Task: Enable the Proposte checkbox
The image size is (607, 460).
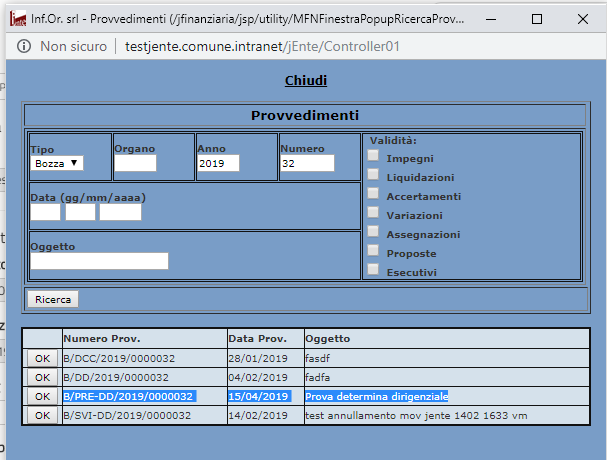Action: [x=373, y=251]
